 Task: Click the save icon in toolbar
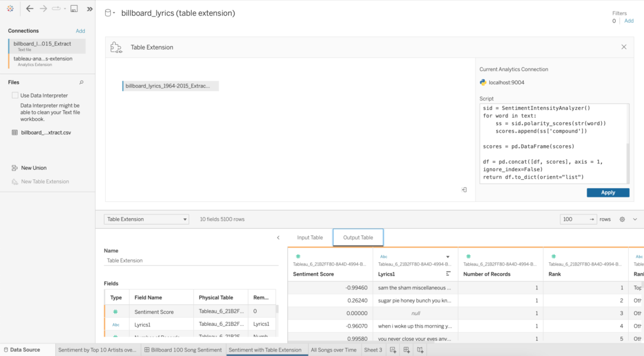[74, 9]
